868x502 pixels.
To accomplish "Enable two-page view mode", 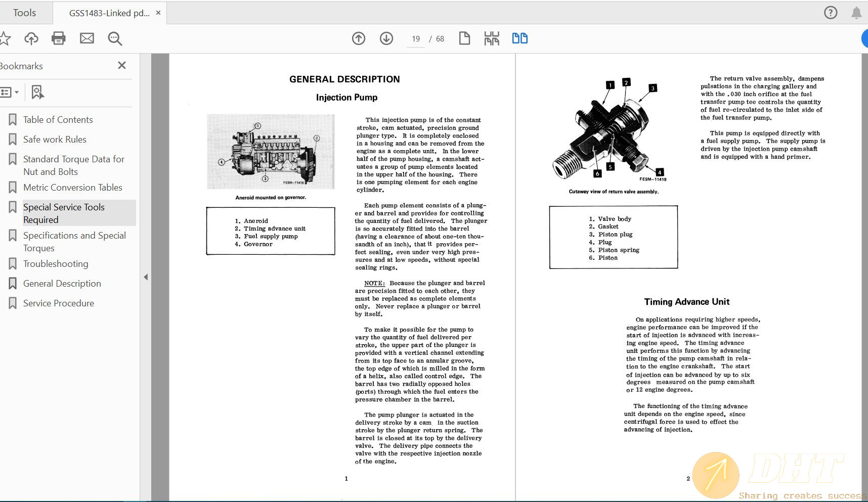I will [520, 38].
